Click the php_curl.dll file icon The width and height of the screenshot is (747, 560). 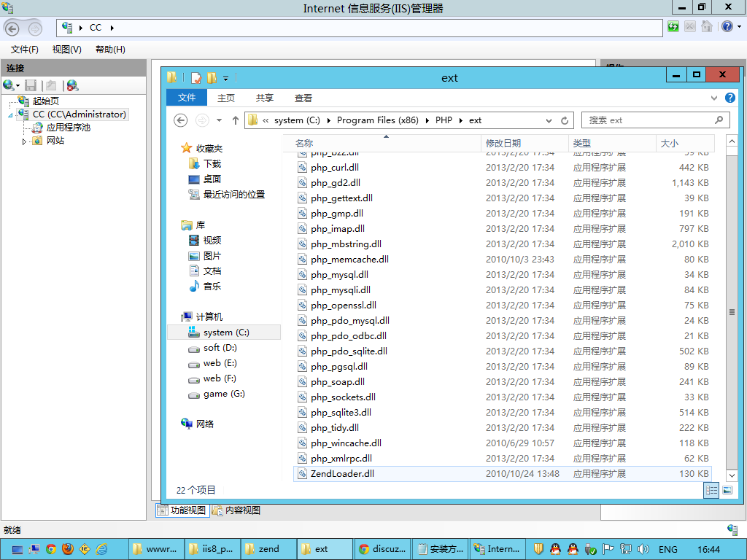(302, 167)
